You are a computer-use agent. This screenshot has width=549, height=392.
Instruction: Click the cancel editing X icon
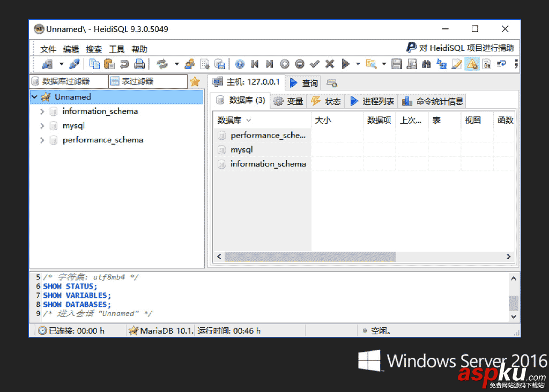(330, 64)
